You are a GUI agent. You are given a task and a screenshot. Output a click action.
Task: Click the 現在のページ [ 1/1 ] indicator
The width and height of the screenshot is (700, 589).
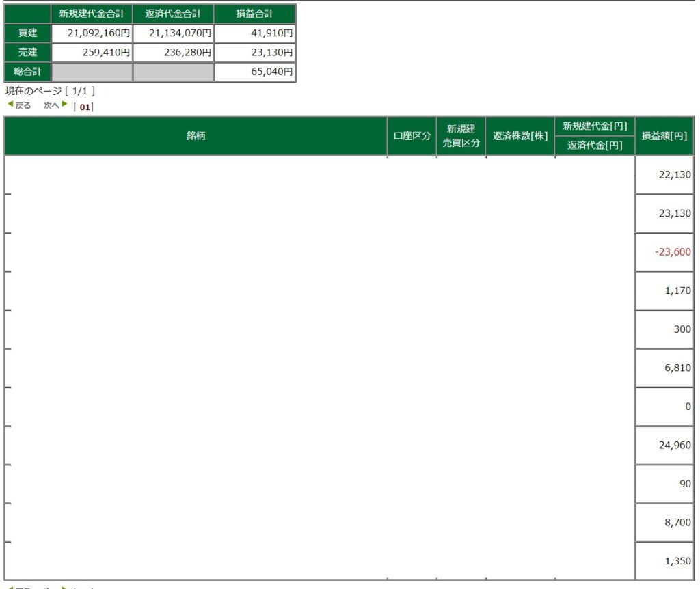50,90
